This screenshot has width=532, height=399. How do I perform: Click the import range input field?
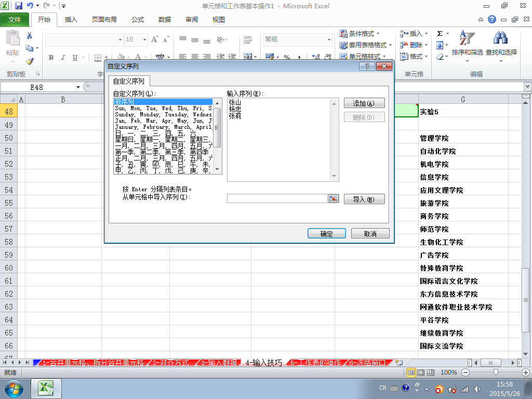click(x=277, y=199)
